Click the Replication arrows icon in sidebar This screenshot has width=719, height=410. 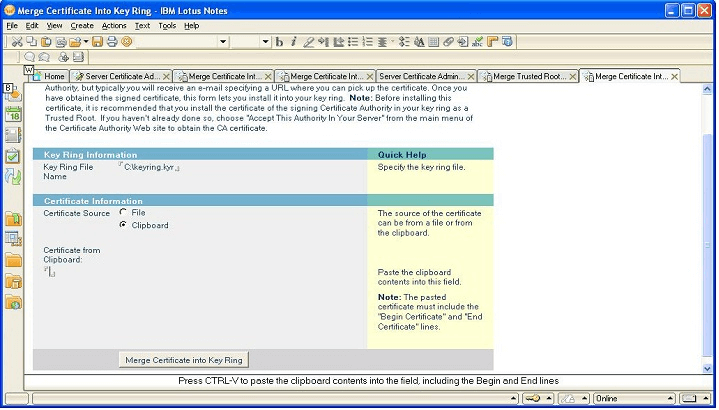pos(13,177)
